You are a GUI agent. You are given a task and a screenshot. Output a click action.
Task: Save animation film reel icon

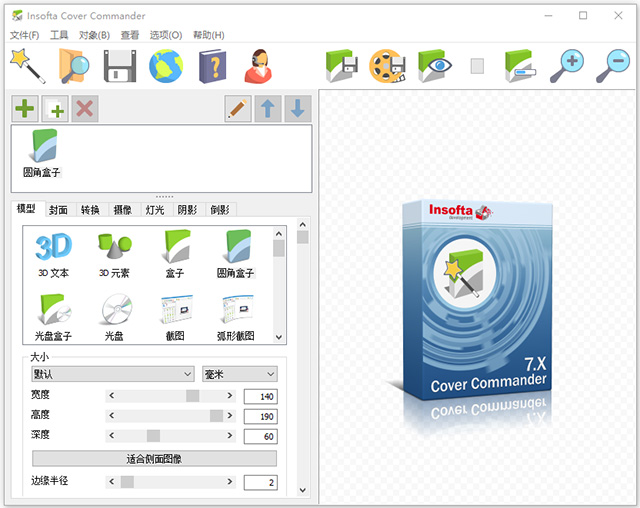pyautogui.click(x=388, y=66)
